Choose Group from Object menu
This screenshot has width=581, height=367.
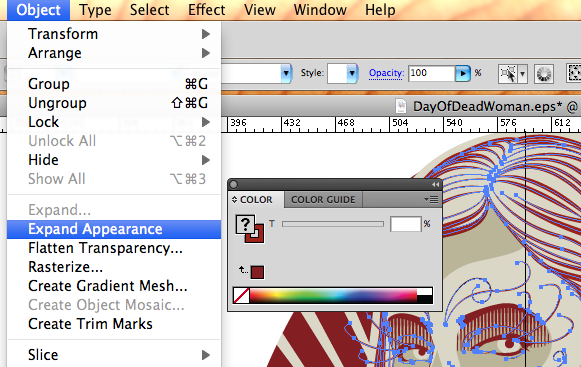click(x=114, y=84)
